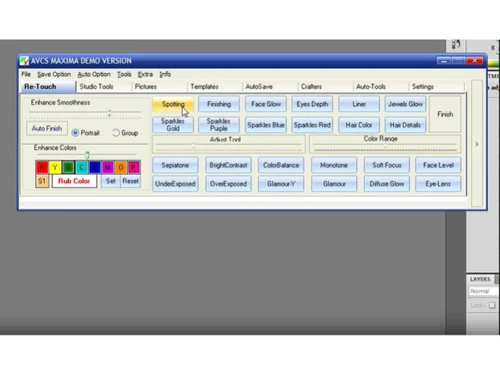Click the Enhance Smoothness slider handle
The image size is (500, 375).
tap(109, 114)
